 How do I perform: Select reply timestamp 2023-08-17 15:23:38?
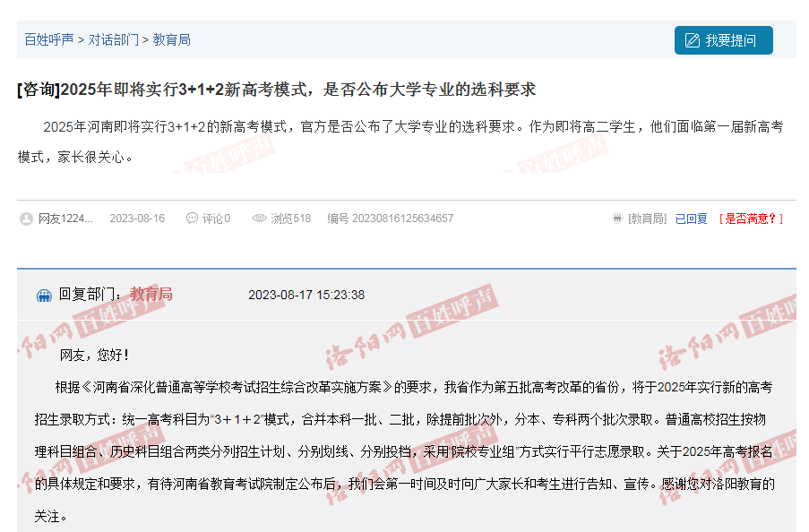(x=306, y=295)
